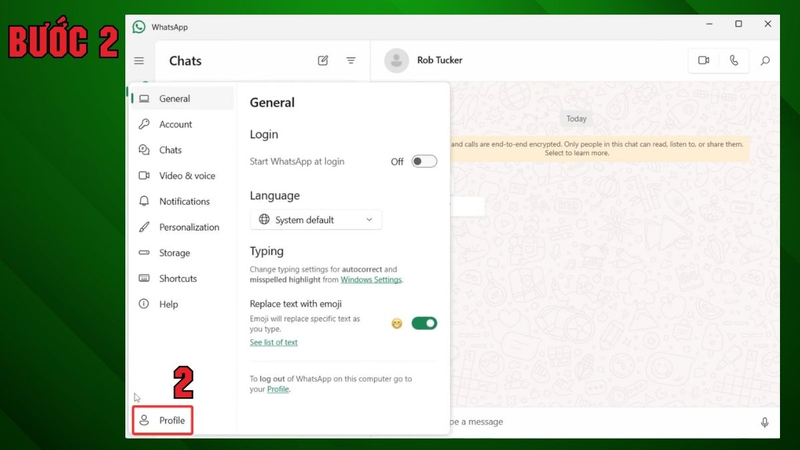Click the bell icon beside Notifications

144,201
